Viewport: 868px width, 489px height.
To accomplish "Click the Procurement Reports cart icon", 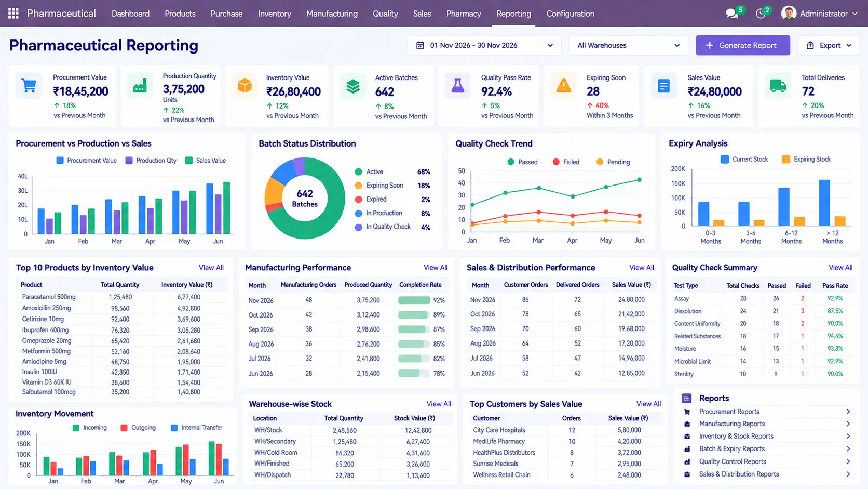I will tap(687, 412).
